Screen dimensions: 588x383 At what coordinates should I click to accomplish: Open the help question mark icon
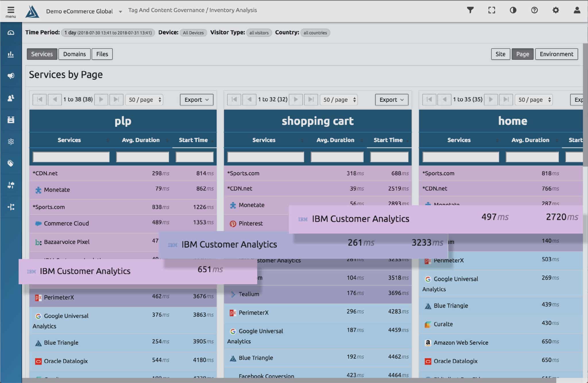click(534, 10)
